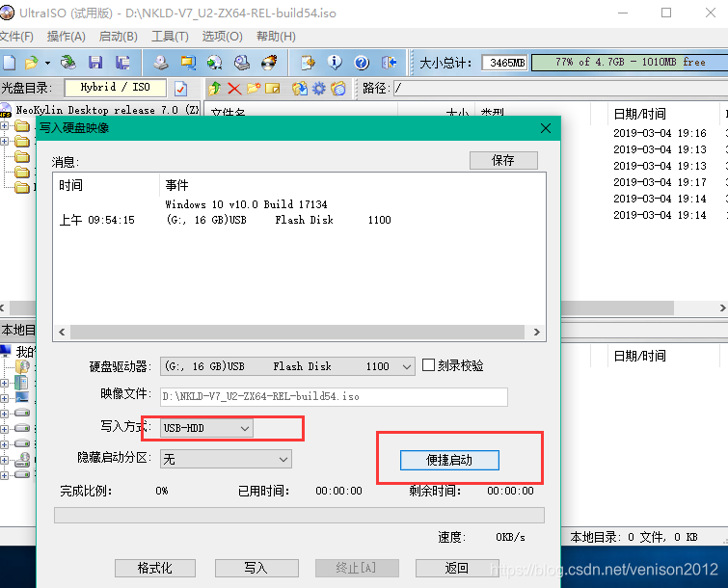The height and width of the screenshot is (588, 728).
Task: Click the Mount to virtual drive icon
Action: 241,63
